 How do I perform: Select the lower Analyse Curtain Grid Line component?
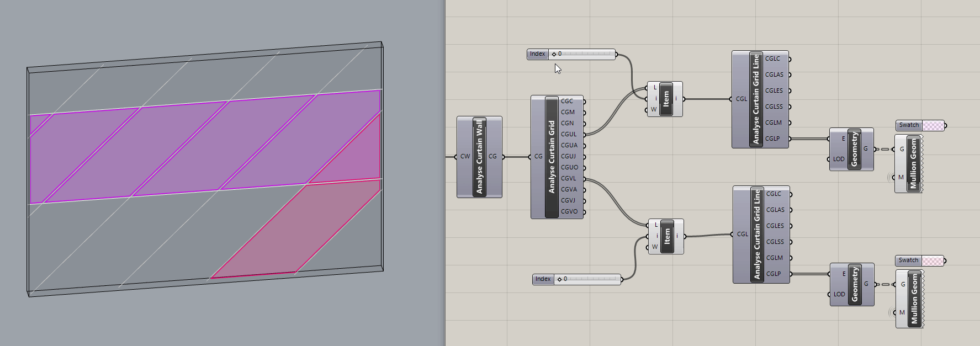(757, 234)
